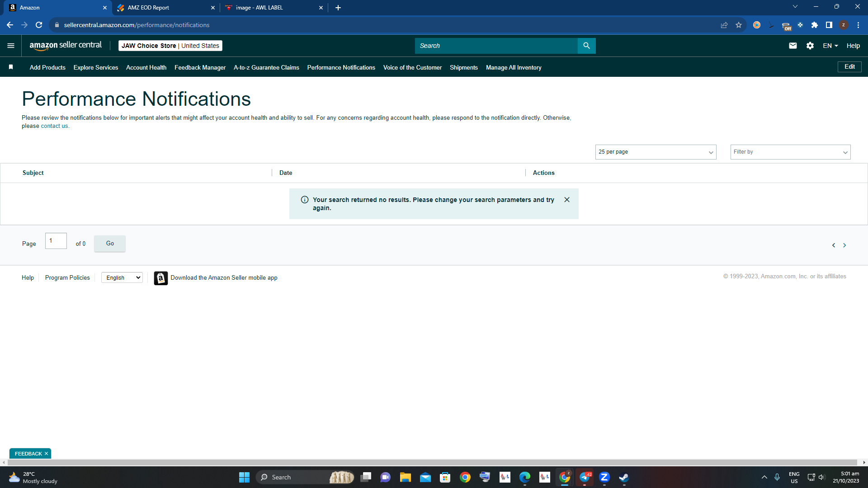Open the Chrome extensions puzzle icon
The width and height of the screenshot is (868, 488).
(x=815, y=25)
